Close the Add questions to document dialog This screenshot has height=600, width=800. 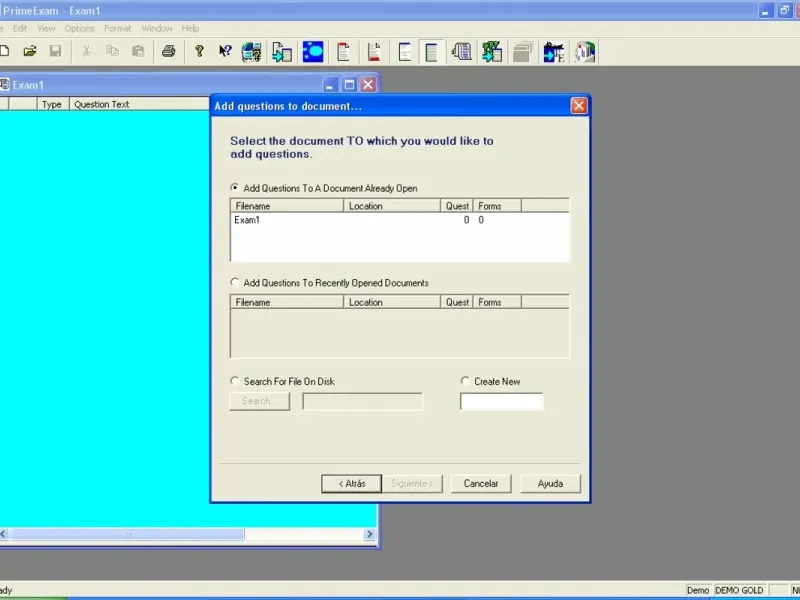[579, 106]
